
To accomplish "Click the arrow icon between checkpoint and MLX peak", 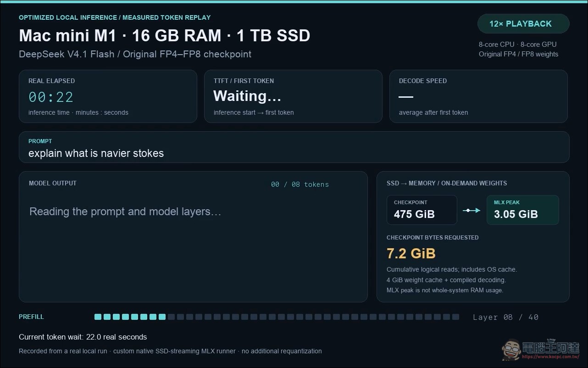I will 472,210.
